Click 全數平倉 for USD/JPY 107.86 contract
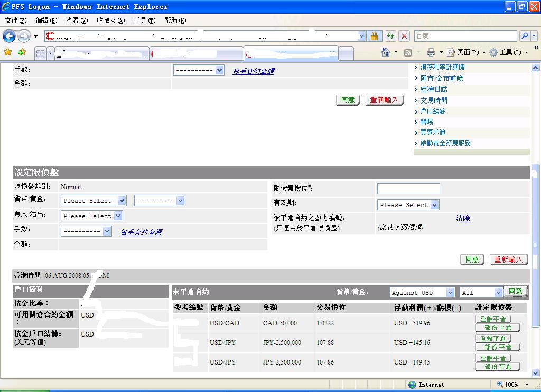The width and height of the screenshot is (541, 392). pyautogui.click(x=493, y=358)
